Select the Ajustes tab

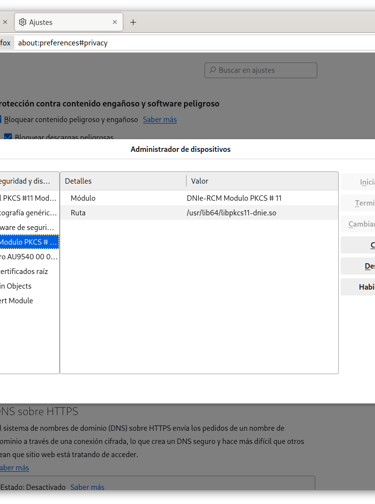point(69,22)
